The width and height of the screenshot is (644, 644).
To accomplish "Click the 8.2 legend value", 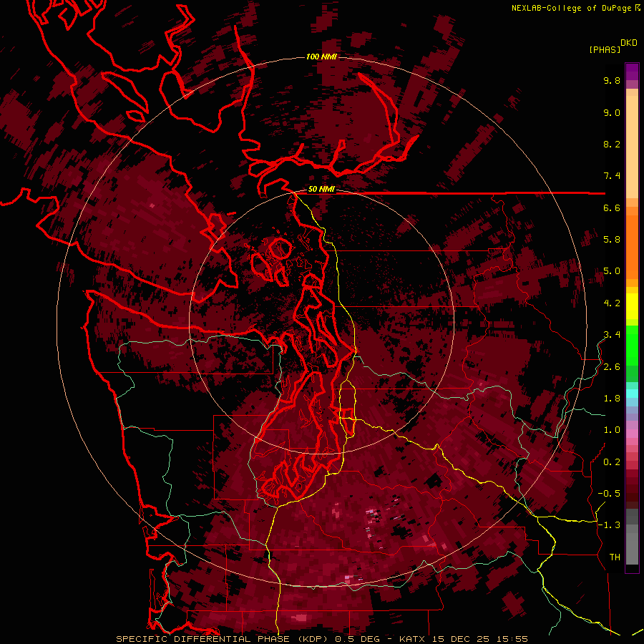I will [x=612, y=144].
